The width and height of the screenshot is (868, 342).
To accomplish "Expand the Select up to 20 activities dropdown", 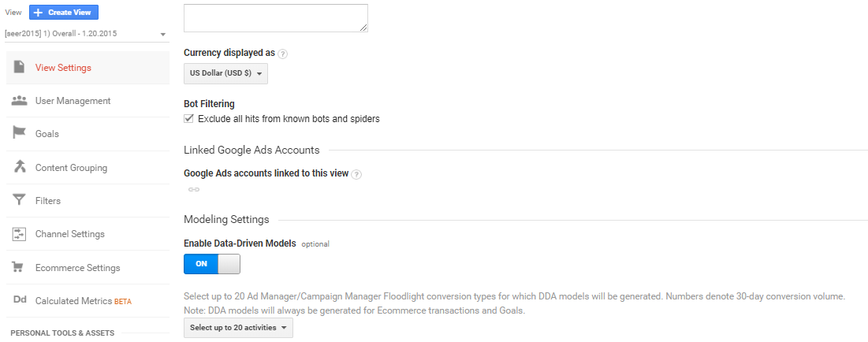I will (238, 328).
